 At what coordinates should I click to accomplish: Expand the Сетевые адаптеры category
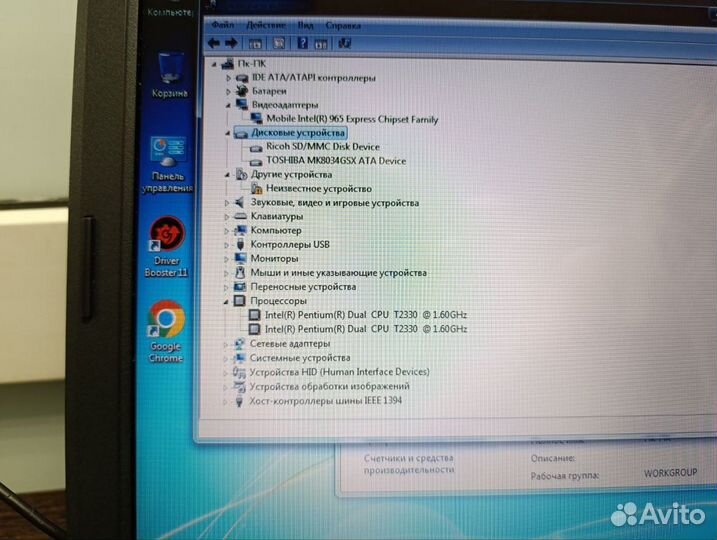pos(226,344)
